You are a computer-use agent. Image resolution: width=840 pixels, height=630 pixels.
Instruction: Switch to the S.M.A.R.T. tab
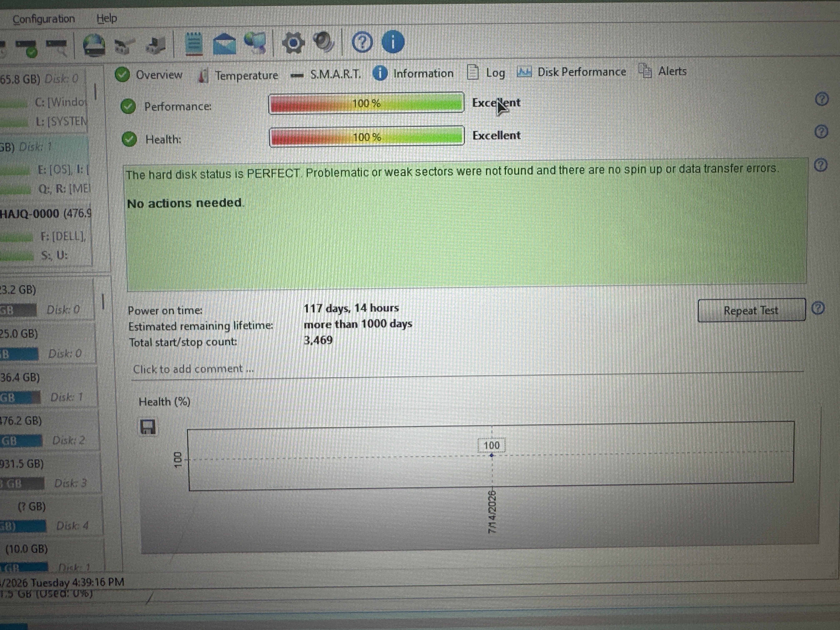click(x=325, y=74)
